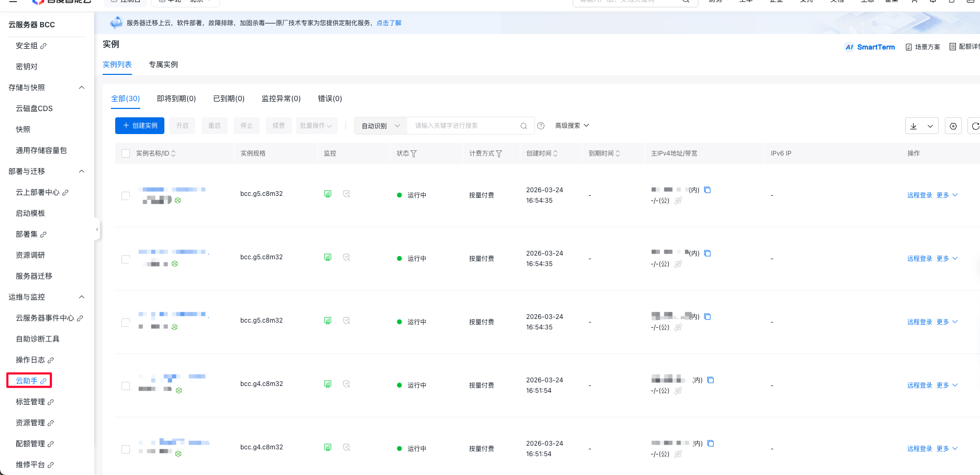Screen dimensions: 980x475
Task: Select the checkbox for the fourth instance row
Action: (x=126, y=386)
